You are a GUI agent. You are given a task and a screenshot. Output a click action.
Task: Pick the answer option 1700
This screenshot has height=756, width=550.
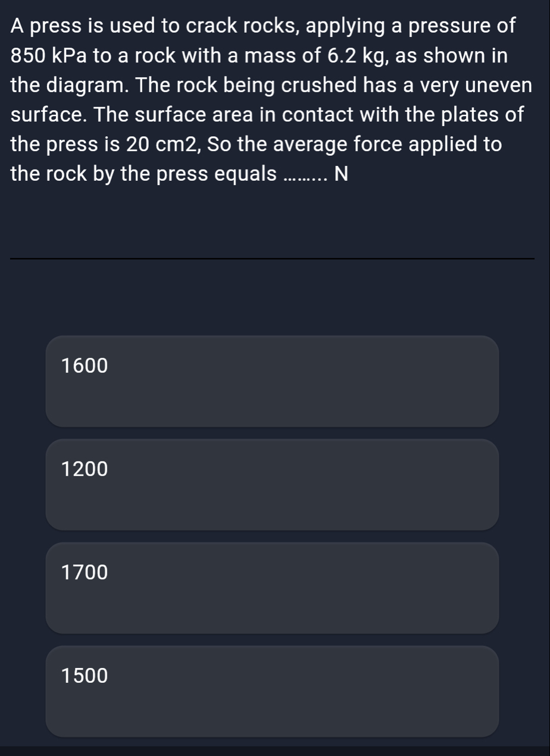[272, 588]
